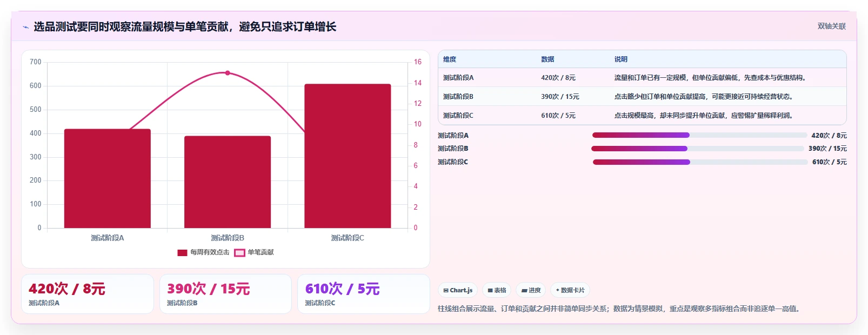Click the 420次 / 8元 table cell

[x=558, y=78]
